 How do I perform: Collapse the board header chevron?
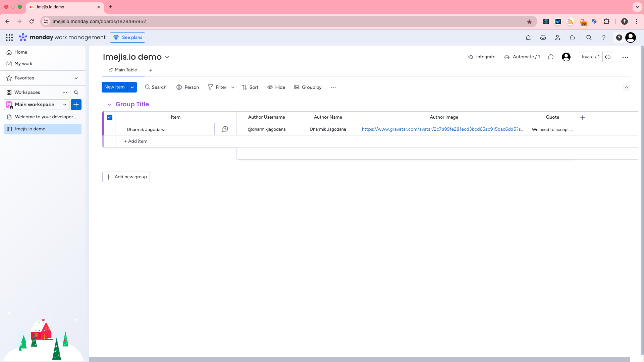626,87
